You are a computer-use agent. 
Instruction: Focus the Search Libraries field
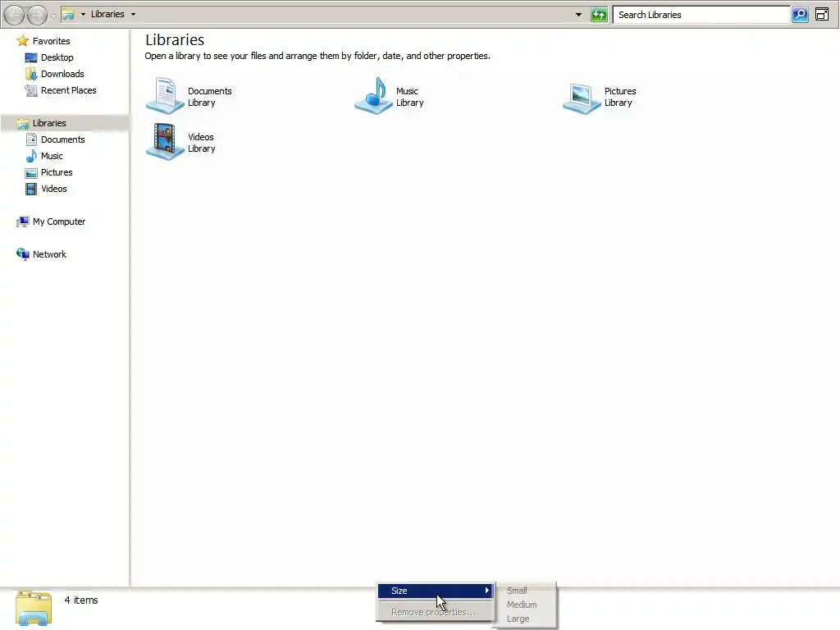[x=701, y=15]
